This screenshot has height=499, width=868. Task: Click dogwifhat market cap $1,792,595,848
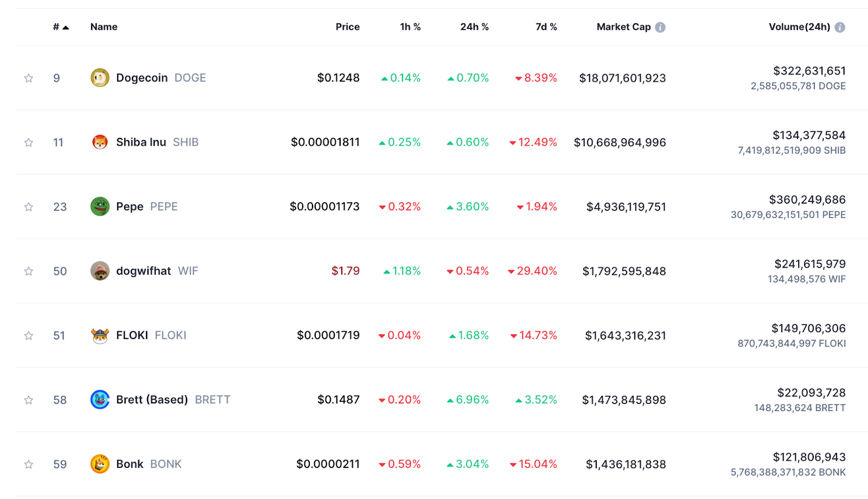pyautogui.click(x=624, y=271)
